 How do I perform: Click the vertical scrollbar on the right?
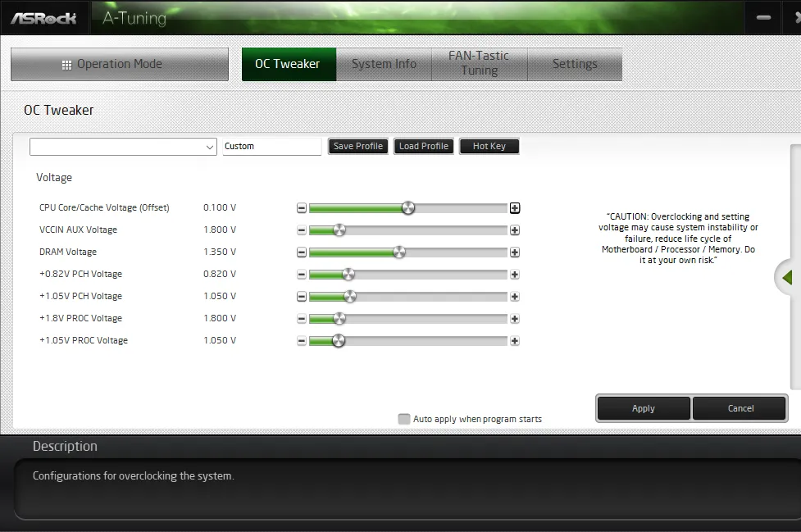tap(795, 267)
